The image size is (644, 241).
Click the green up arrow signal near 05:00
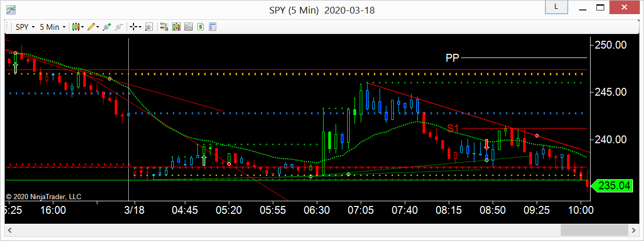[x=204, y=160]
